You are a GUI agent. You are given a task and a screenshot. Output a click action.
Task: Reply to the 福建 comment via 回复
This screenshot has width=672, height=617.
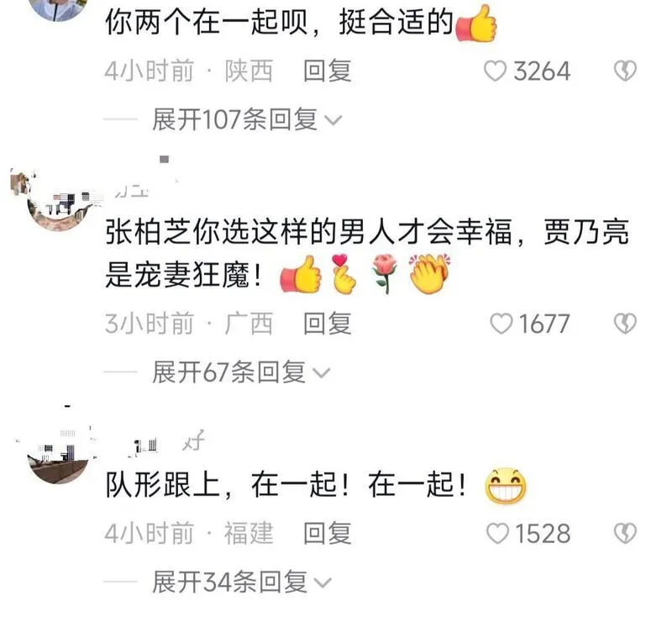(328, 534)
